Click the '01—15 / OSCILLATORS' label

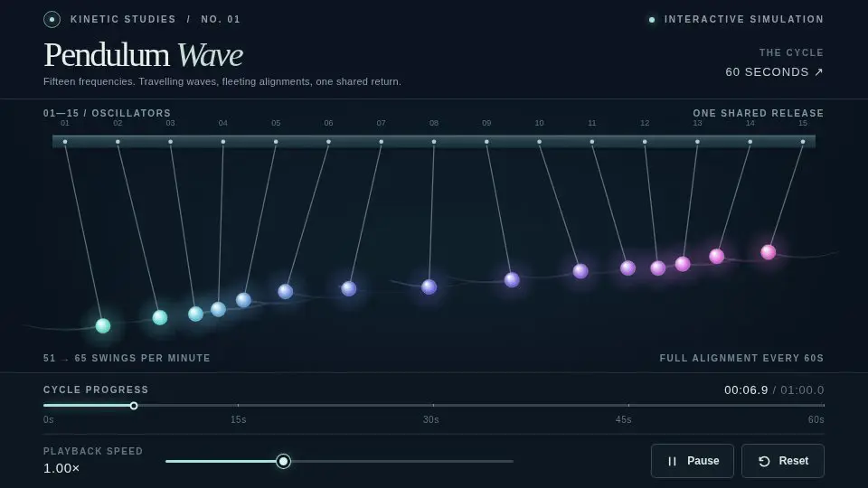[x=108, y=113]
